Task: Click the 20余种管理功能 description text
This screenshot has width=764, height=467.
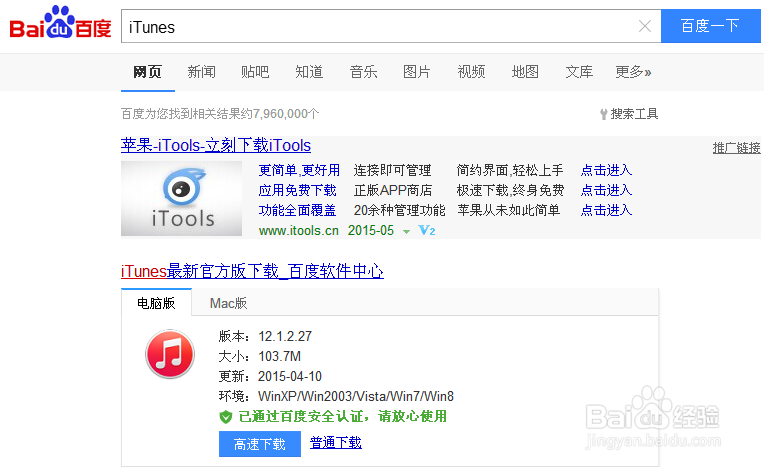Action: pos(400,210)
